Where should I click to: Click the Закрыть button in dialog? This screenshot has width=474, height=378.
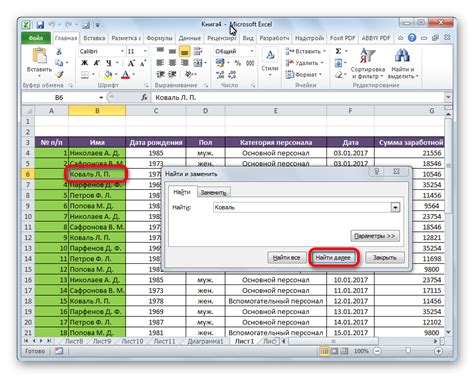coord(385,257)
